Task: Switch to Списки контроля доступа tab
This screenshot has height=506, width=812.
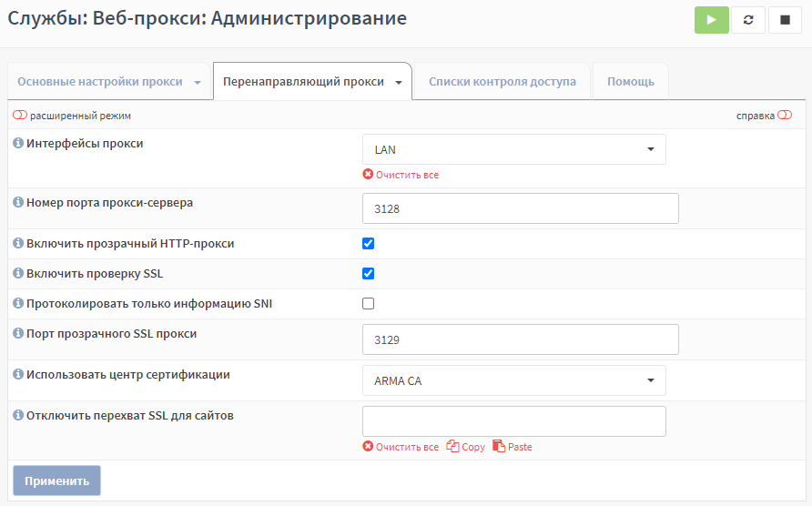Action: pyautogui.click(x=502, y=81)
